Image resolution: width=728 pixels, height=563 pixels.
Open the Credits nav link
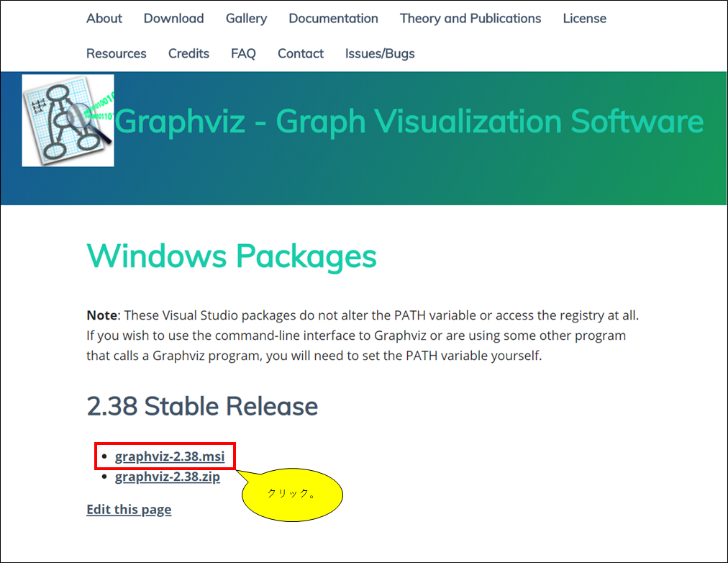coord(188,53)
